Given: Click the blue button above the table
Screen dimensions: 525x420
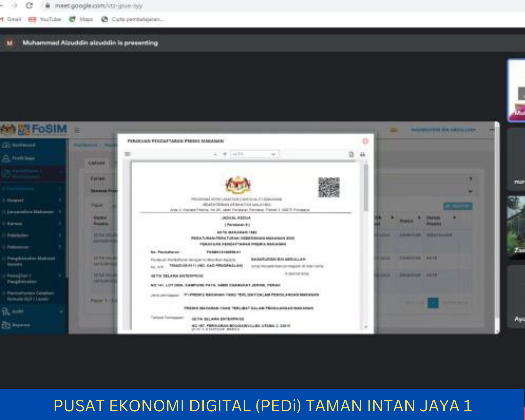Looking at the screenshot, I should click(x=458, y=206).
